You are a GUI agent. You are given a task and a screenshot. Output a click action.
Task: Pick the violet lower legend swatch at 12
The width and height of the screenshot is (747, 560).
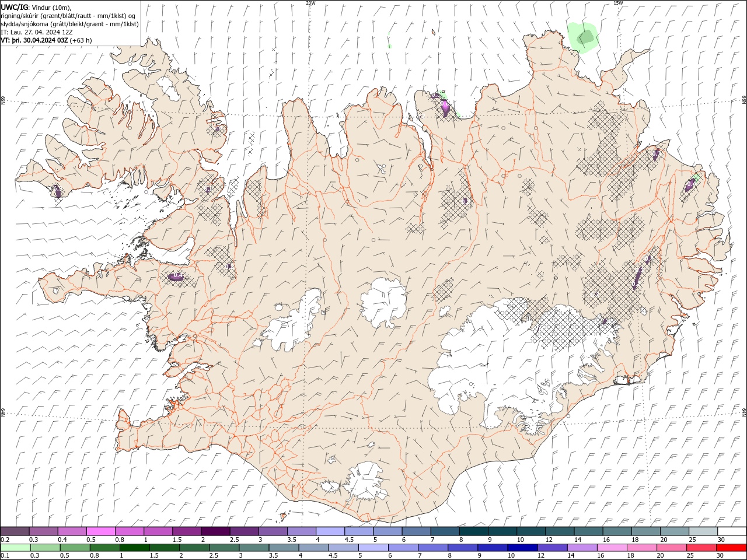(551, 548)
